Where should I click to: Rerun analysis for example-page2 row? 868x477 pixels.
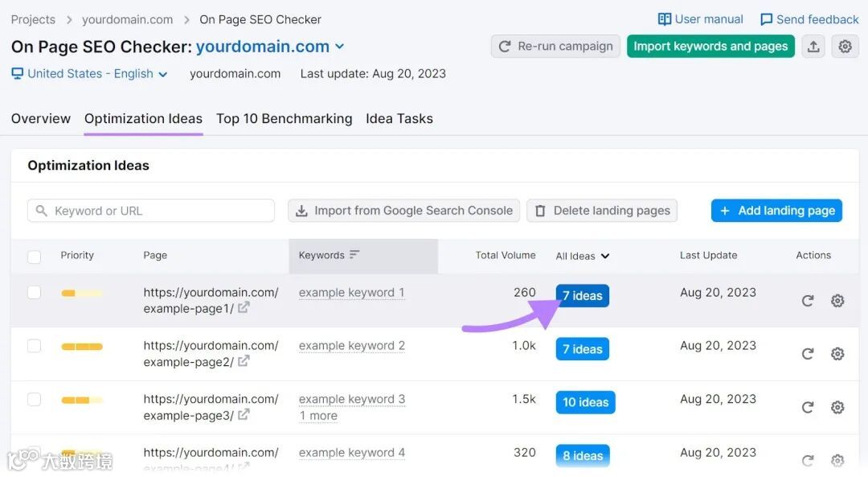(x=808, y=354)
